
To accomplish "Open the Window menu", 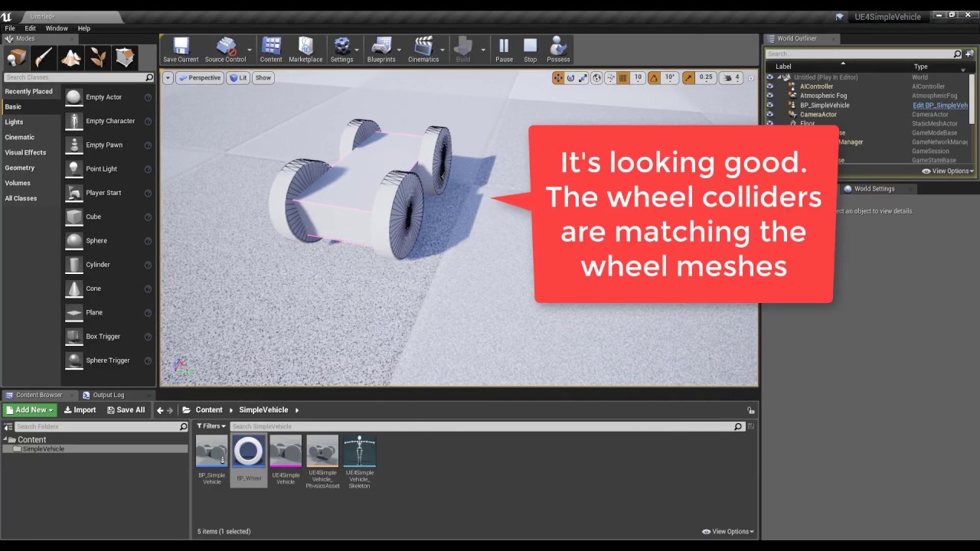I will tap(57, 28).
